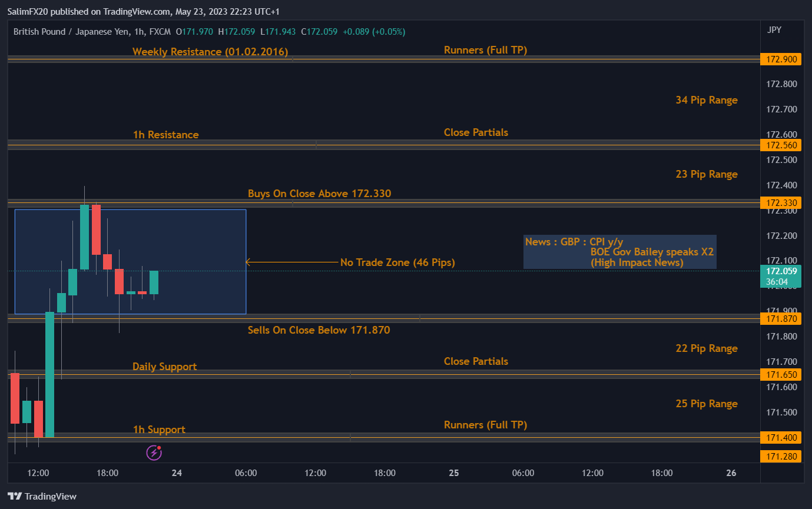
Task: Click the current price 172.059 label
Action: [783, 271]
